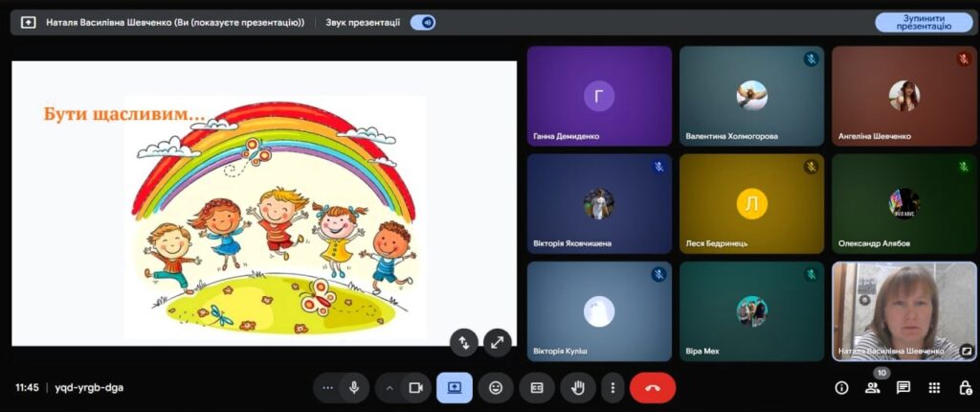The width and height of the screenshot is (980, 412).
Task: Turn off the camera
Action: pos(415,387)
